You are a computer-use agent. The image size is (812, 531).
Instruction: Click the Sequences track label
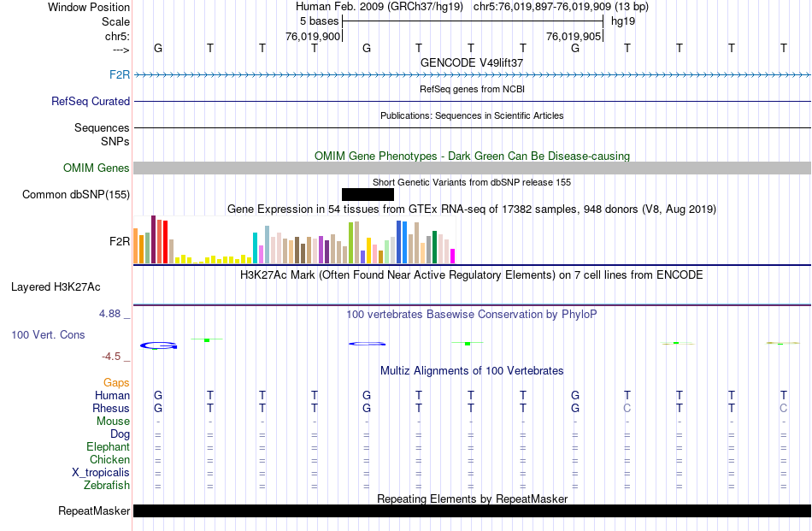click(102, 127)
